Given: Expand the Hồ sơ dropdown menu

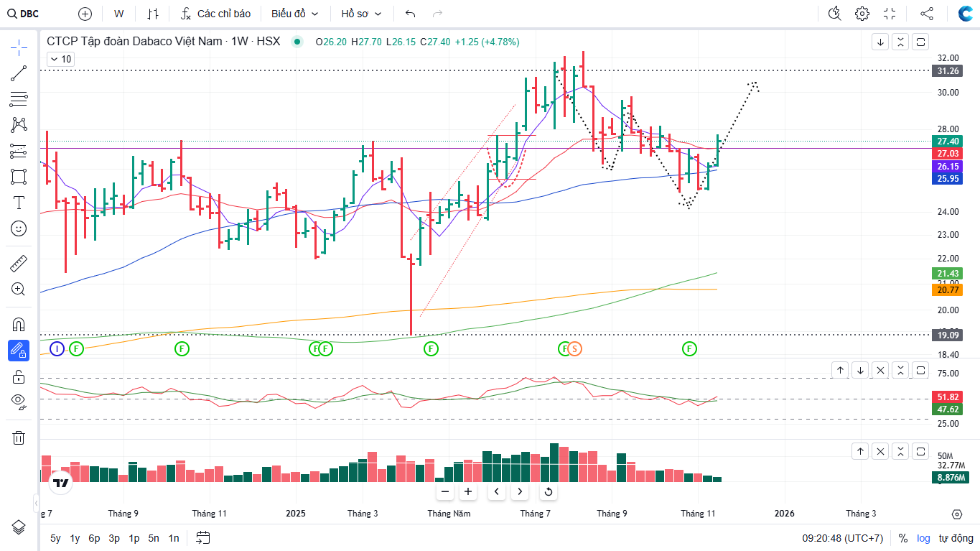Looking at the screenshot, I should (361, 14).
